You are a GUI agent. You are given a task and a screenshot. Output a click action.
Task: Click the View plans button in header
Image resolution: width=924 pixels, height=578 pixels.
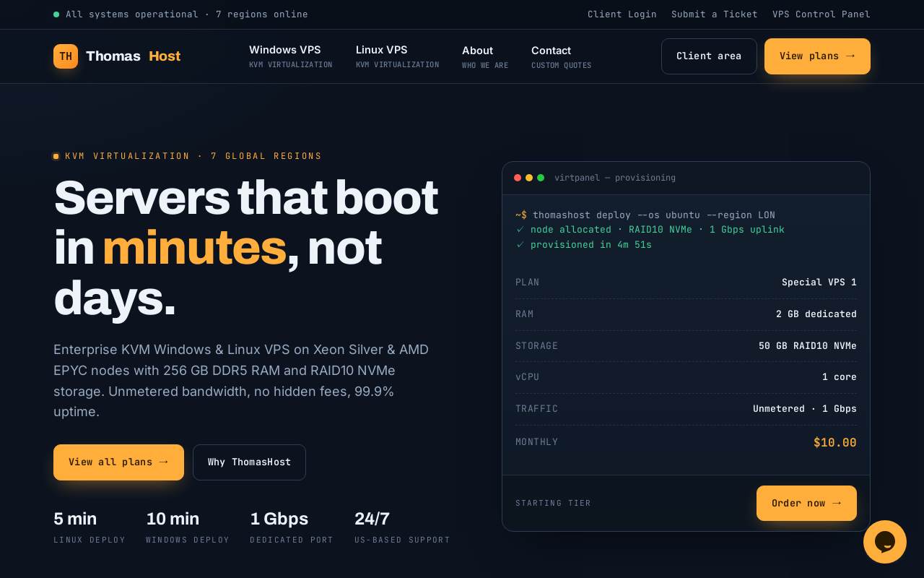[x=817, y=56]
